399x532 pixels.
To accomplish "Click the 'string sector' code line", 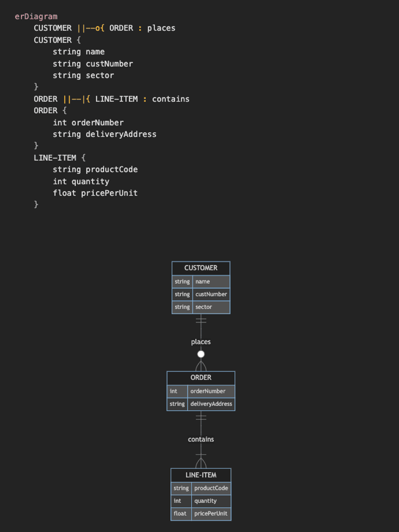I will [x=83, y=75].
